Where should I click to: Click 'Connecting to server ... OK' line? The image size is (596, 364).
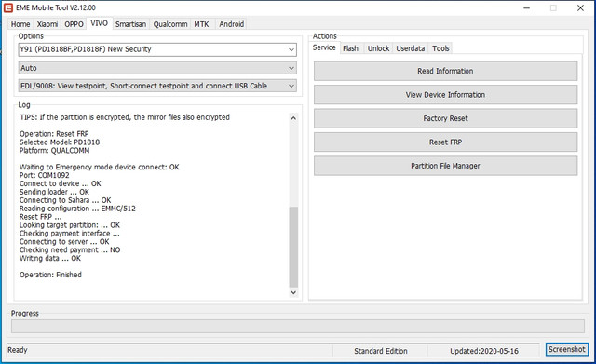pos(64,242)
